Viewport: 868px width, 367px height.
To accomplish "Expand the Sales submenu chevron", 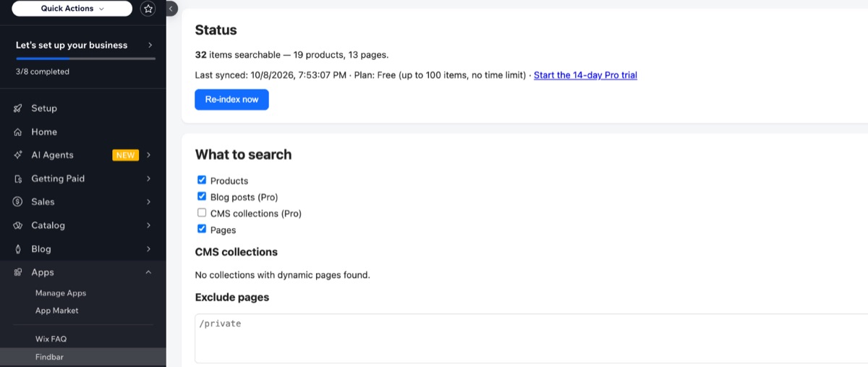I will tap(148, 202).
